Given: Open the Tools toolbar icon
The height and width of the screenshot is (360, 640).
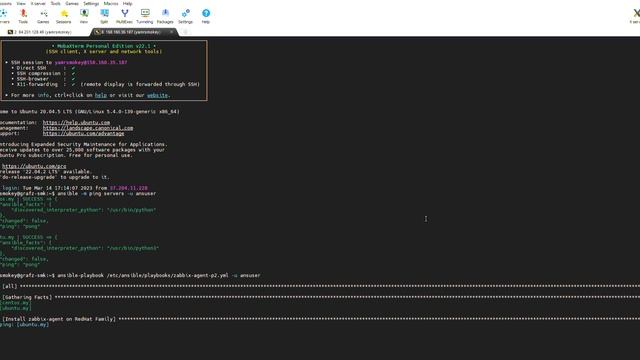Looking at the screenshot, I should coord(23,16).
